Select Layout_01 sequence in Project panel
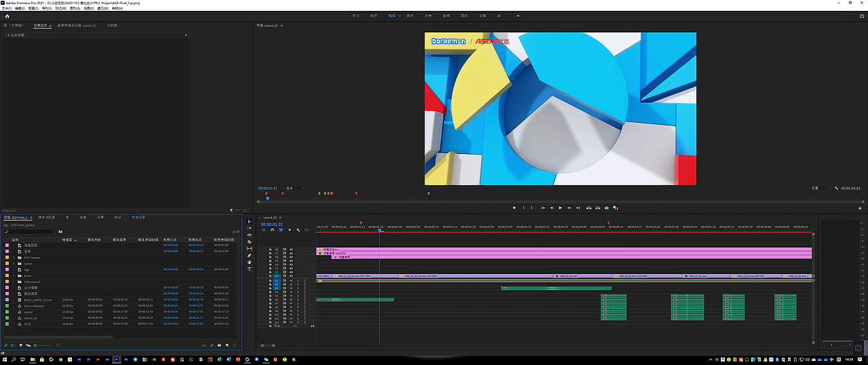Viewport: 868px width, 365px height. coord(31,318)
